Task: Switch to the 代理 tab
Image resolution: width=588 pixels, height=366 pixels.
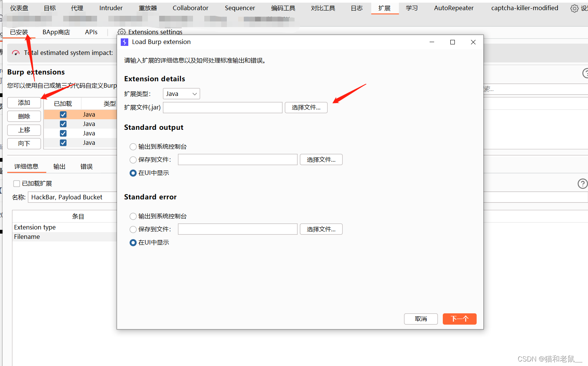Action: [77, 8]
